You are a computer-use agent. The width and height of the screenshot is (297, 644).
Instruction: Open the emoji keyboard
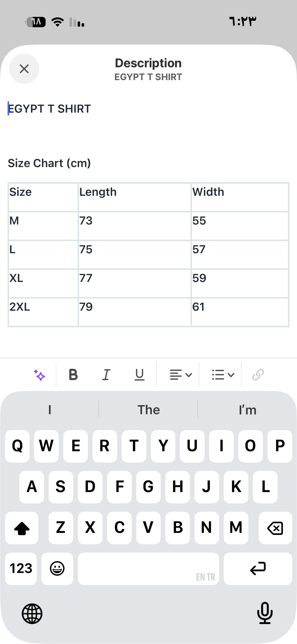(57, 569)
